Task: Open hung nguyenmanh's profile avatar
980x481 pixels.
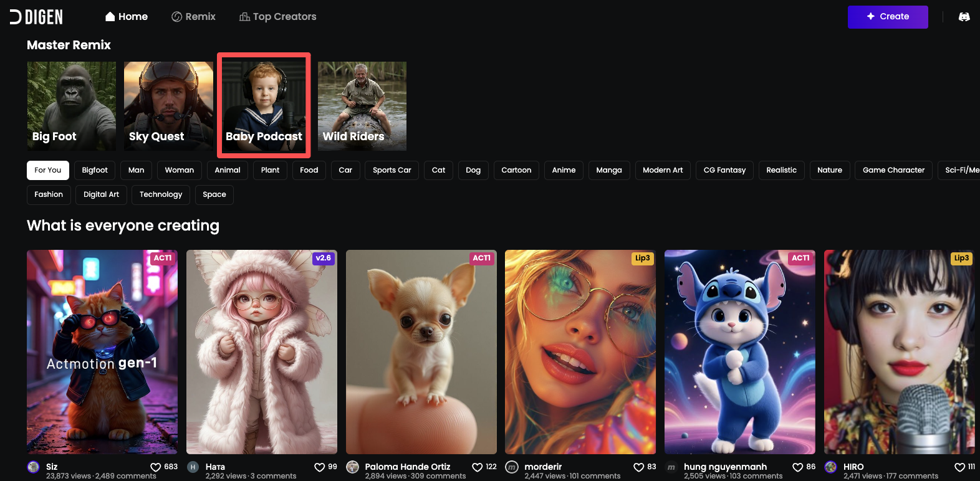Action: pos(671,467)
